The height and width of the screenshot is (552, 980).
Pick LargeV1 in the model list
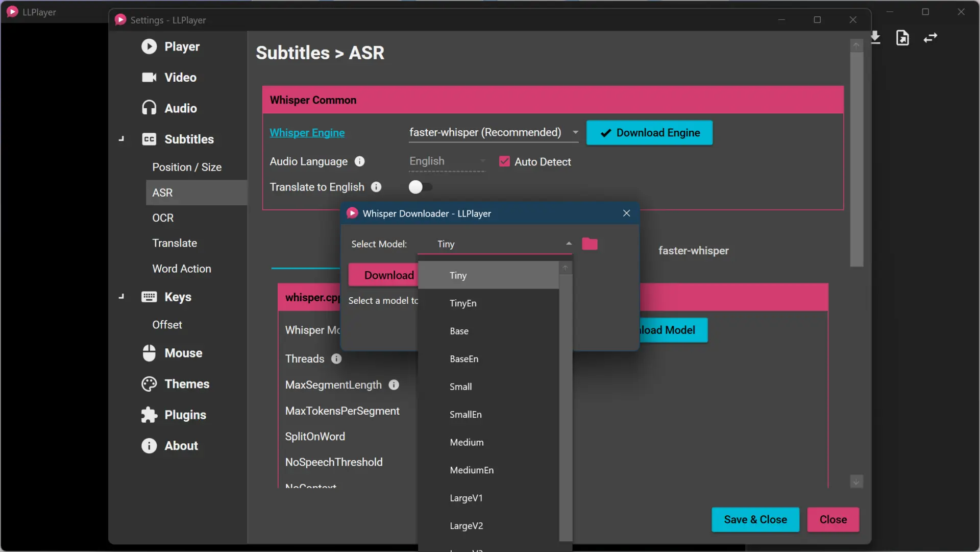[x=488, y=498]
